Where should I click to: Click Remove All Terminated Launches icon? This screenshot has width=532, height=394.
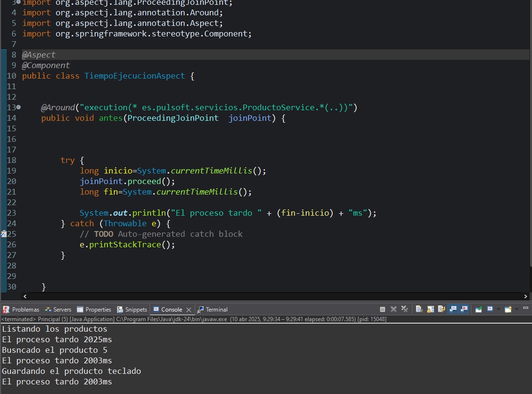click(404, 310)
